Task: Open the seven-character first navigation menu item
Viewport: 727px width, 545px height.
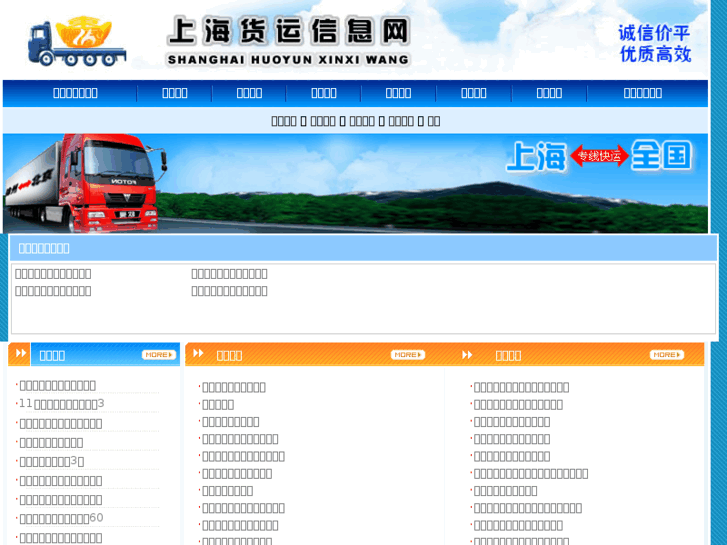Action: point(75,93)
